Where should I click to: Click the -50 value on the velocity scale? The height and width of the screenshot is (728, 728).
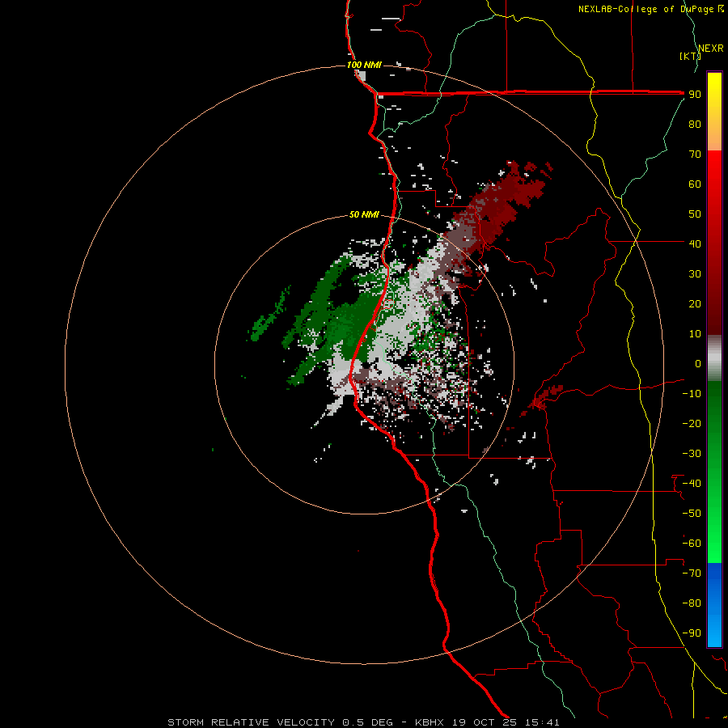[692, 514]
